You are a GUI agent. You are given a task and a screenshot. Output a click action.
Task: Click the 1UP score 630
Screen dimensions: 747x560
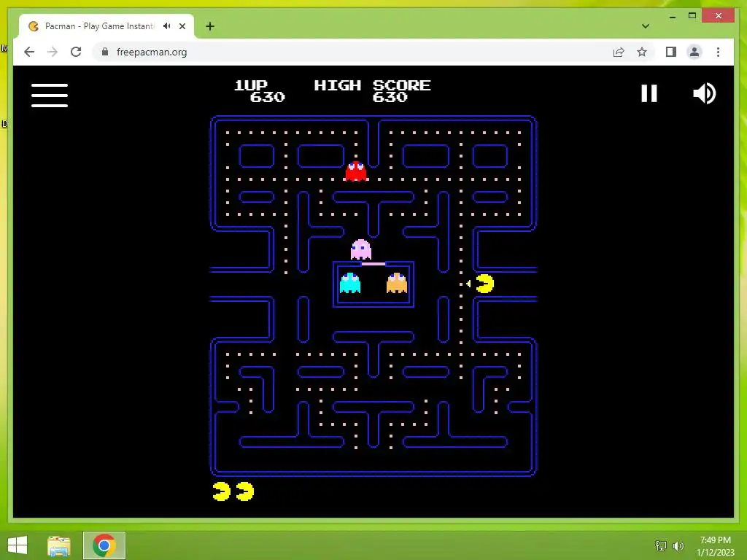pyautogui.click(x=267, y=97)
